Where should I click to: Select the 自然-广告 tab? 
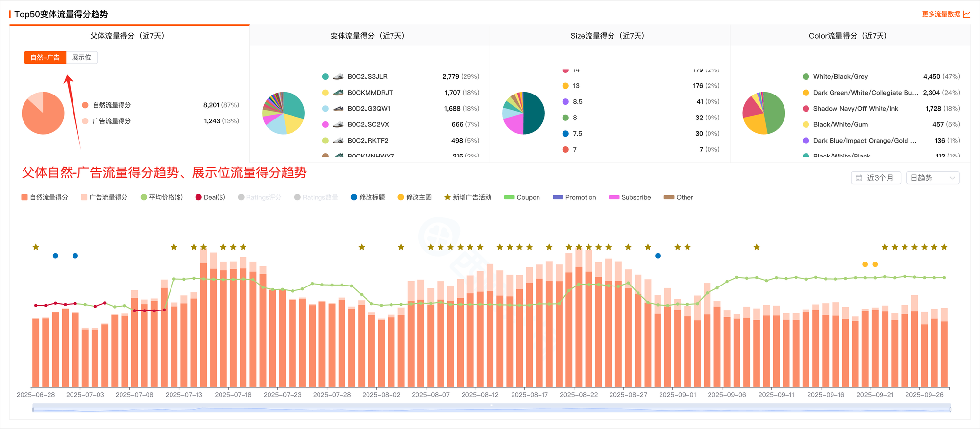coord(45,58)
